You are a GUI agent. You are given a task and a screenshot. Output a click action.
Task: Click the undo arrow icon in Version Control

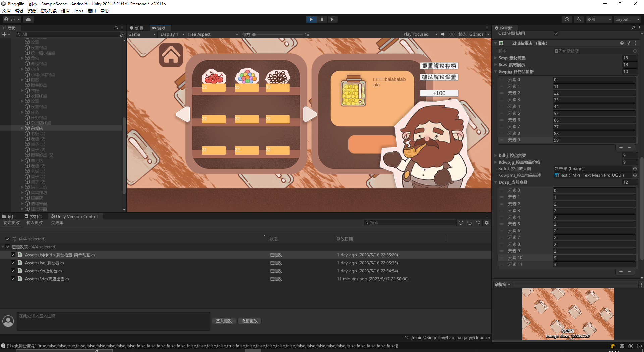pos(469,223)
